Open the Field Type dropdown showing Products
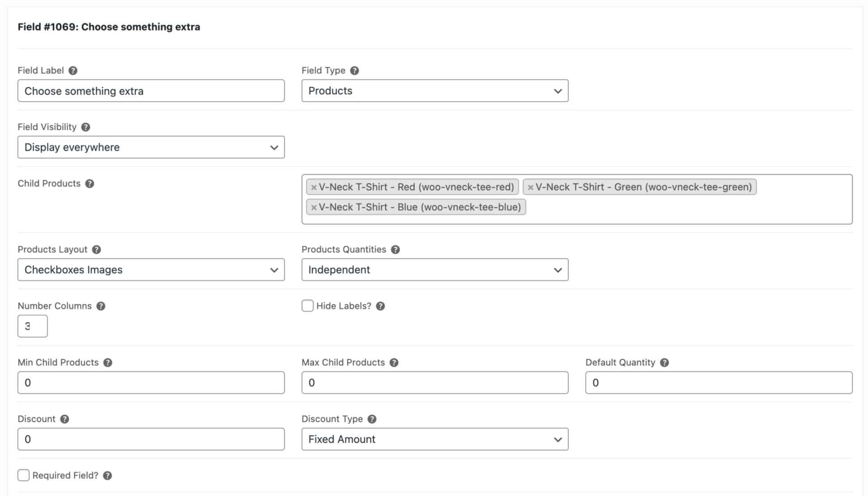 coord(435,91)
